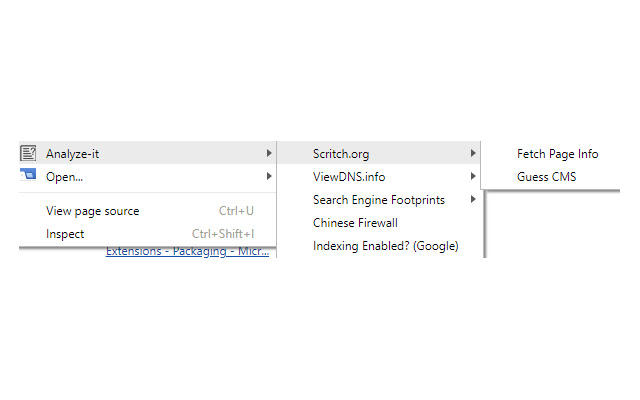Select Search Engine Footprints entry
Viewport: 640px width, 400px height.
click(x=379, y=200)
